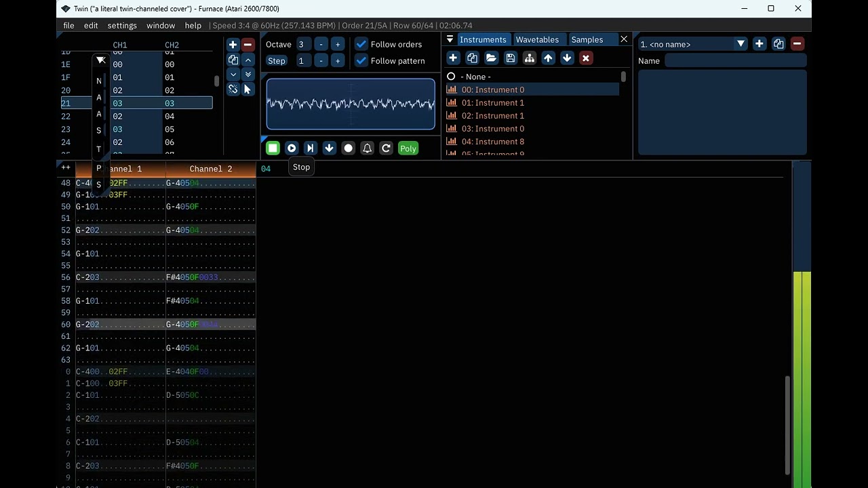Select instrument '03: Instrument 0'
868x488 pixels.
532,128
